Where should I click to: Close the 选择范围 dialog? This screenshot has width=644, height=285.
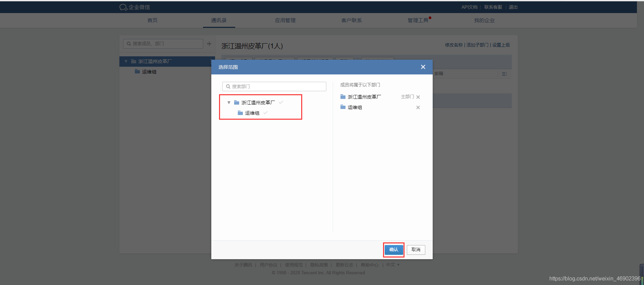point(423,67)
